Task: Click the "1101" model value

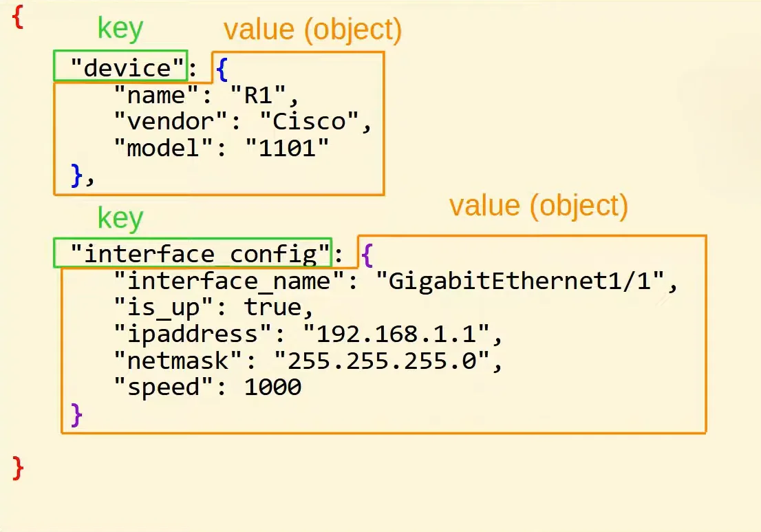Action: [x=288, y=147]
